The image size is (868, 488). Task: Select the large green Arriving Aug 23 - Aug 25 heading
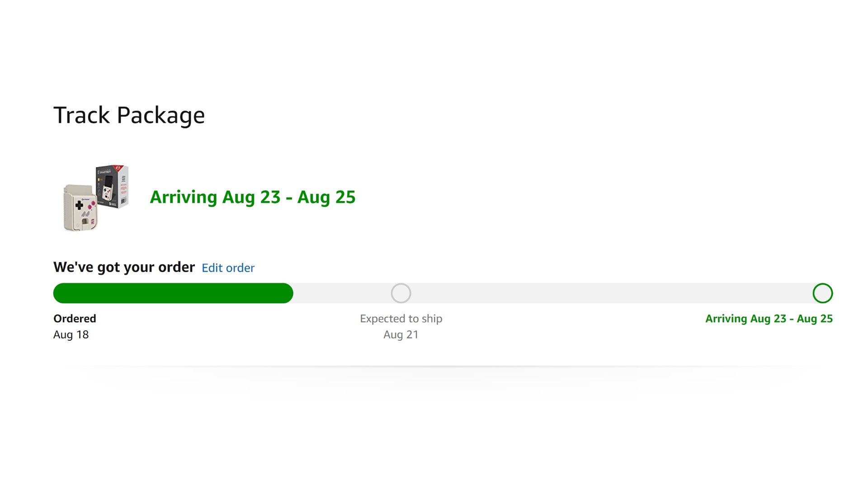coord(253,197)
